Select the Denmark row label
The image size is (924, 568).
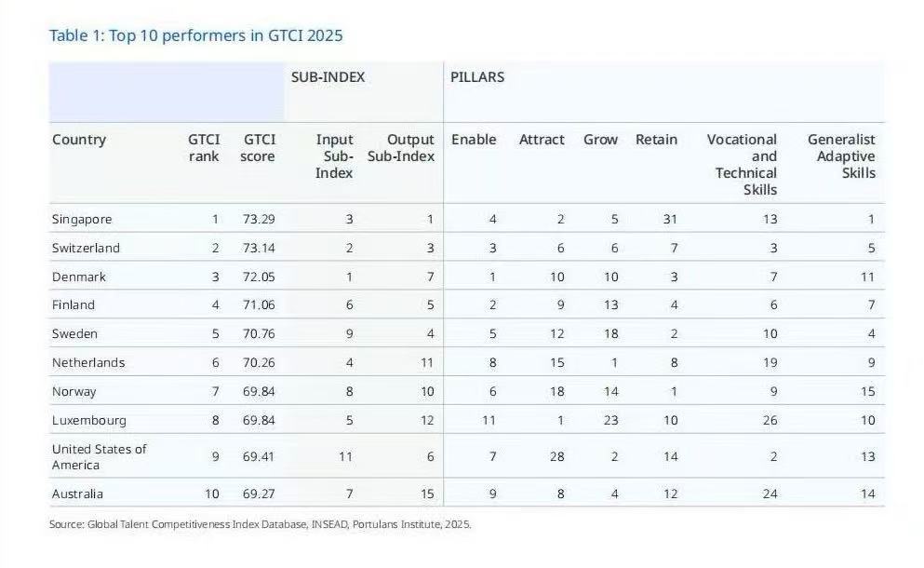pyautogui.click(x=79, y=277)
